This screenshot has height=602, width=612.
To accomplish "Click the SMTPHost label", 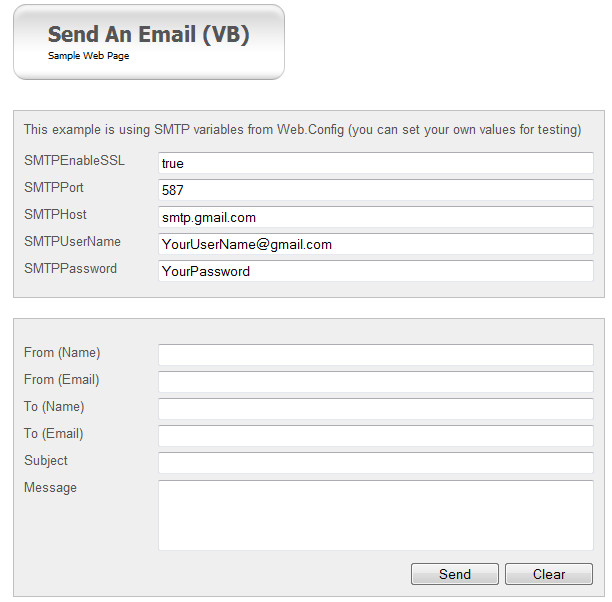I will [x=55, y=214].
